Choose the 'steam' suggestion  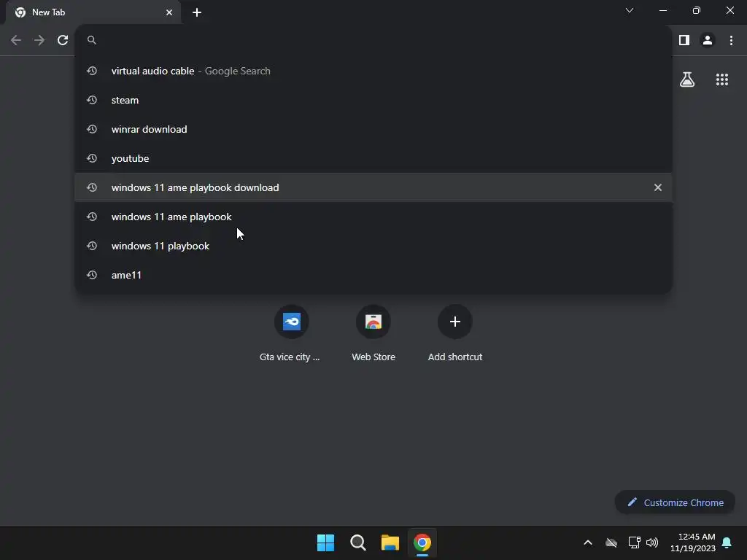tap(373, 100)
